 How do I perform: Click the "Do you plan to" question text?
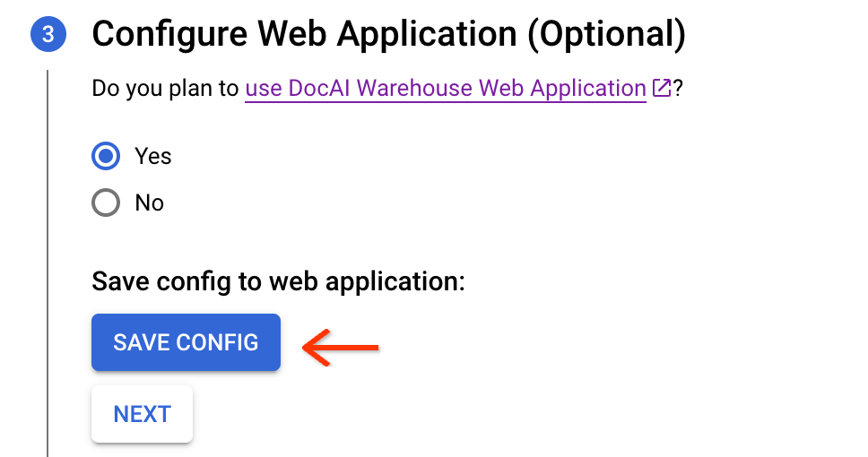166,89
